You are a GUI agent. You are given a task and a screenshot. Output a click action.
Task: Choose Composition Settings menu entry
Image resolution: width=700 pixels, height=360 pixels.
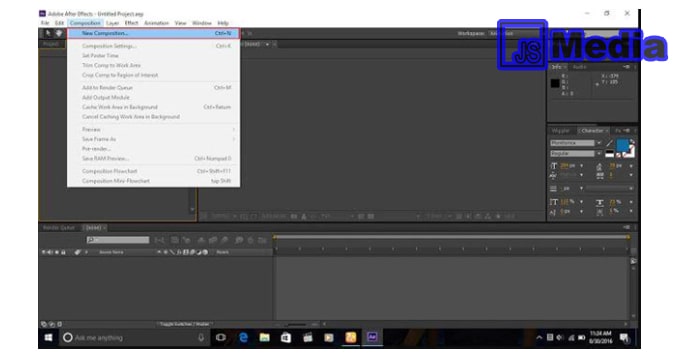pos(153,46)
